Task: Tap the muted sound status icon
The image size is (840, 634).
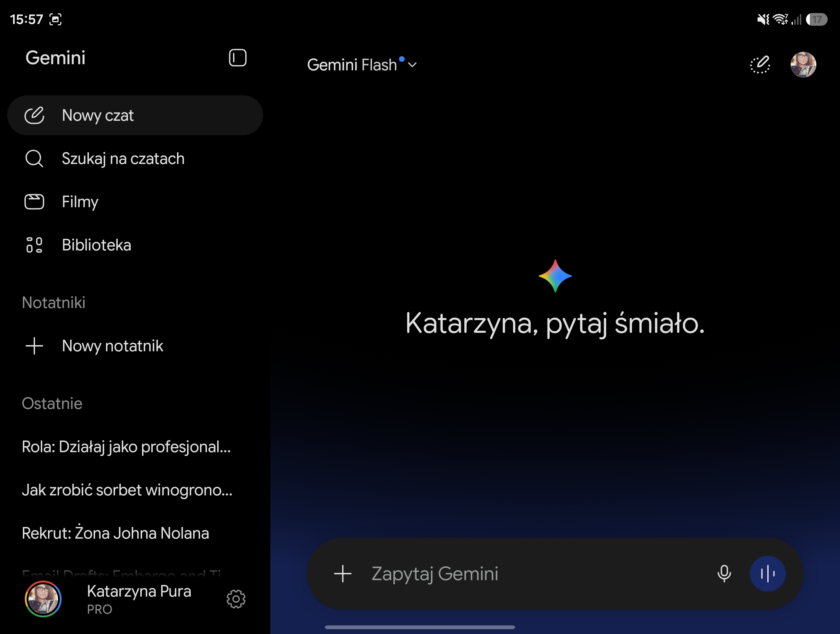Action: pos(763,19)
